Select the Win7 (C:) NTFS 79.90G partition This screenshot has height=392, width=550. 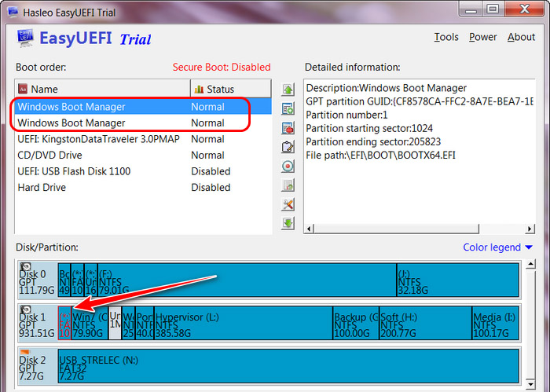tap(90, 323)
